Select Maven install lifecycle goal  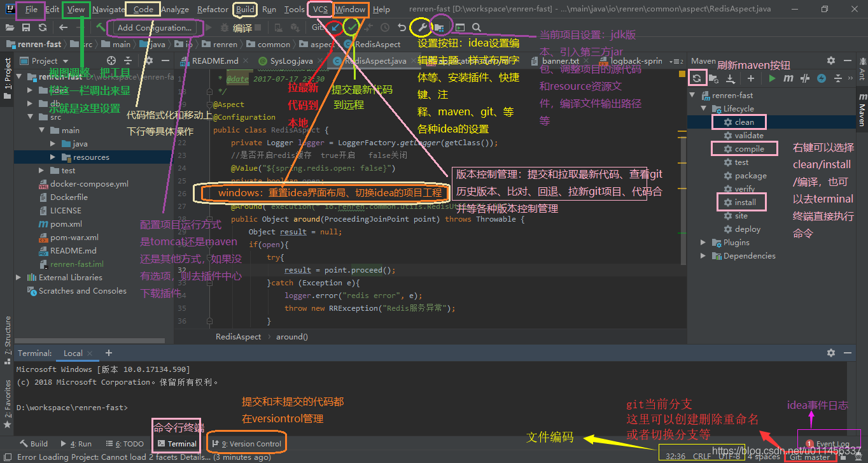[745, 203]
